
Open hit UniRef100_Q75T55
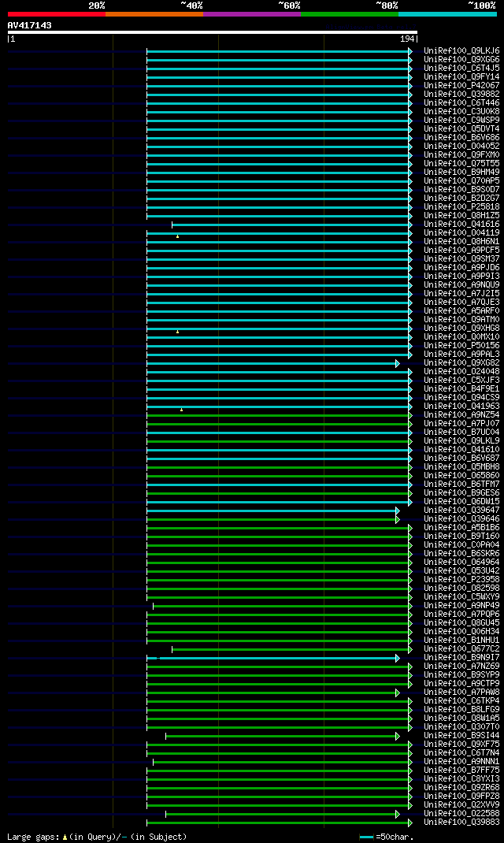(461, 163)
